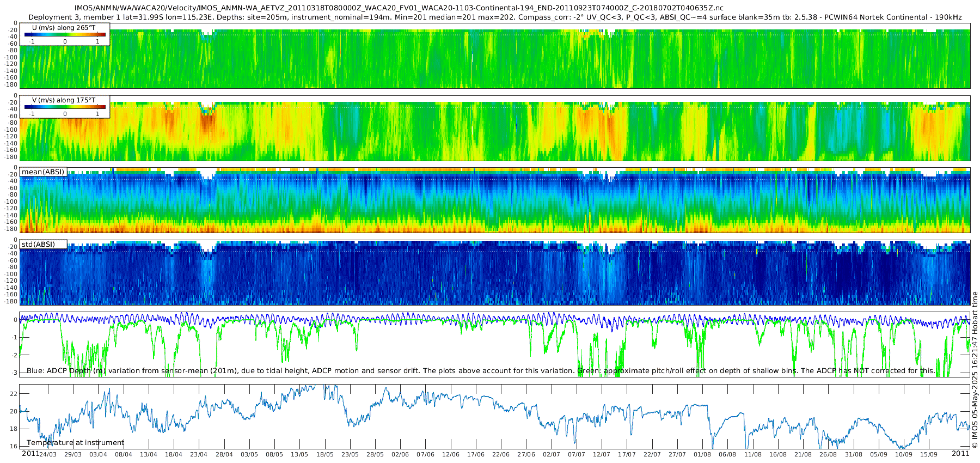
Task: Click the 12/06 date tick label
Action: [x=450, y=454]
